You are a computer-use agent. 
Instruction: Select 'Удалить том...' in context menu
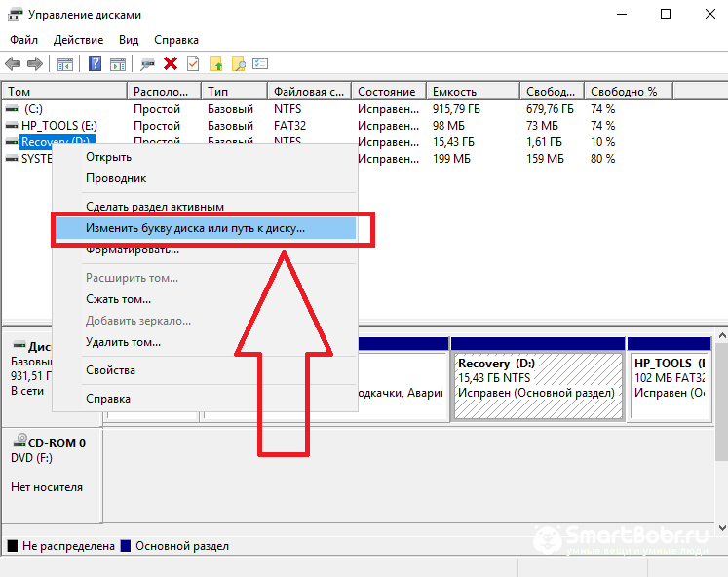(123, 342)
